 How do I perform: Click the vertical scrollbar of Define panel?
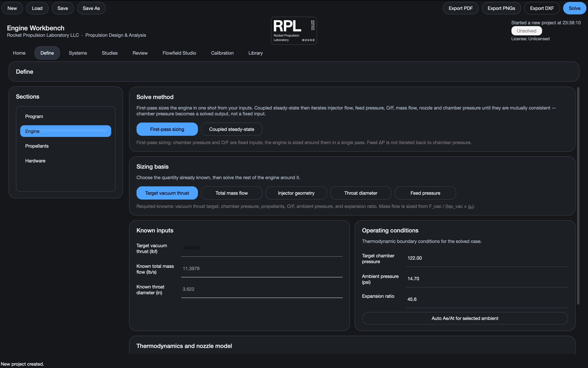pyautogui.click(x=578, y=196)
